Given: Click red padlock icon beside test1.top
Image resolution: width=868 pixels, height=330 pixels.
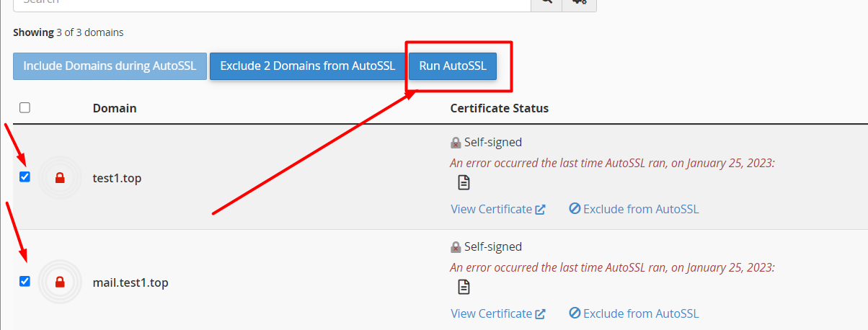Looking at the screenshot, I should click(60, 178).
